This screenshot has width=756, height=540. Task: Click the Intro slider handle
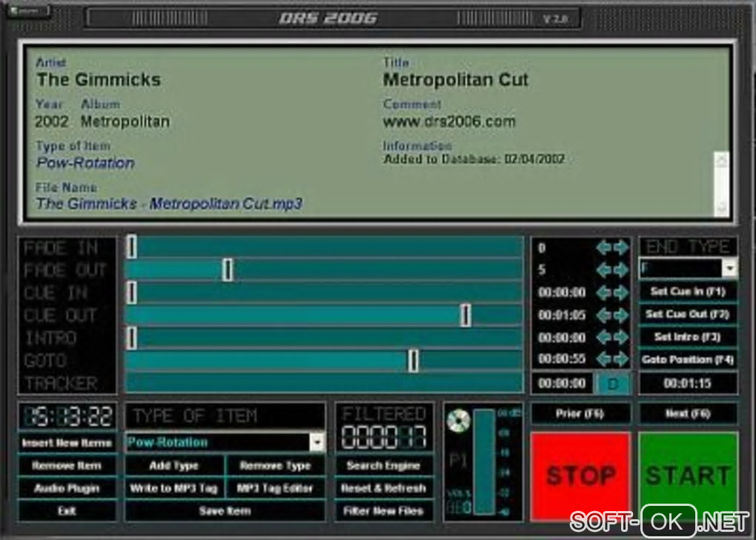pyautogui.click(x=132, y=337)
